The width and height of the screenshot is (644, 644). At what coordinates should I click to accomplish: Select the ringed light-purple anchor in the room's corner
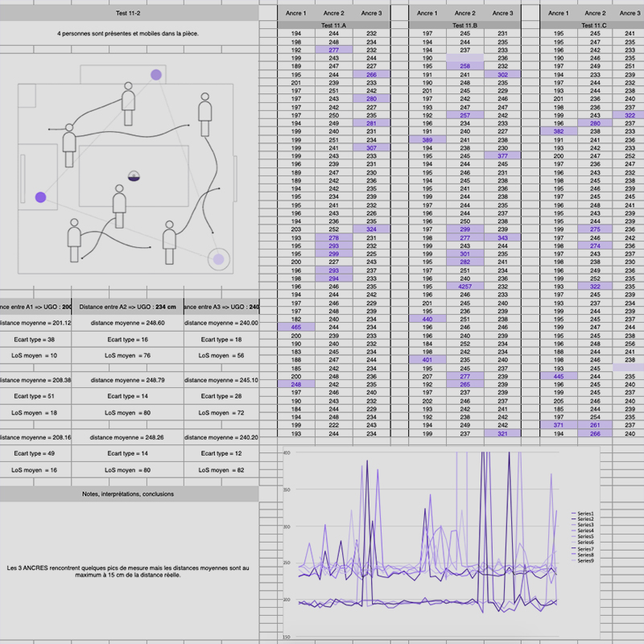[x=218, y=259]
